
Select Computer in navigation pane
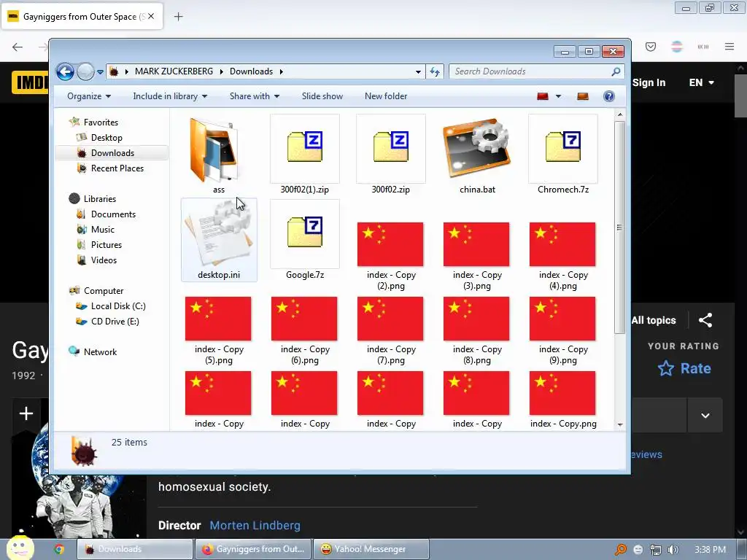point(104,290)
